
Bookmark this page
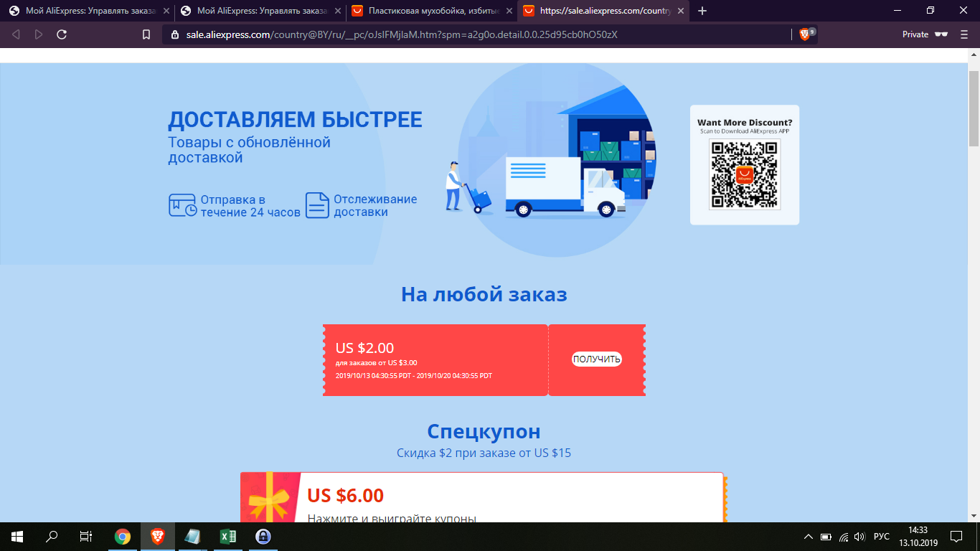click(146, 34)
